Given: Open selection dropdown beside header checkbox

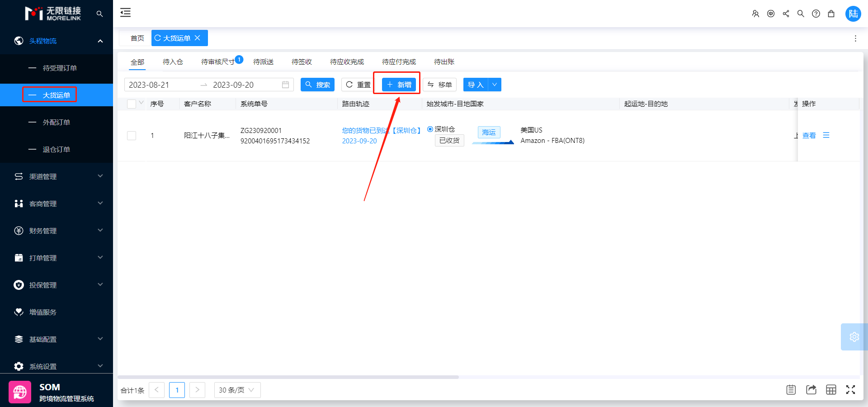Looking at the screenshot, I should pos(142,103).
